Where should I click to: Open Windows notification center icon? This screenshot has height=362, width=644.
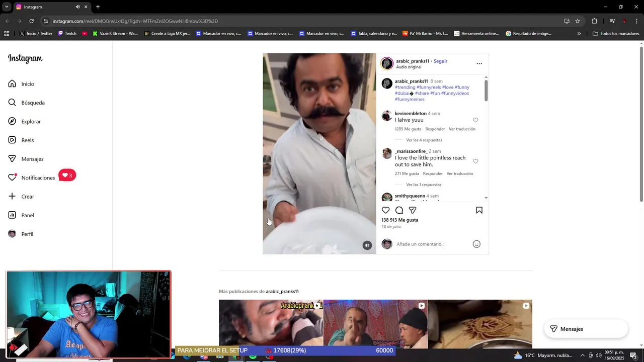click(633, 355)
